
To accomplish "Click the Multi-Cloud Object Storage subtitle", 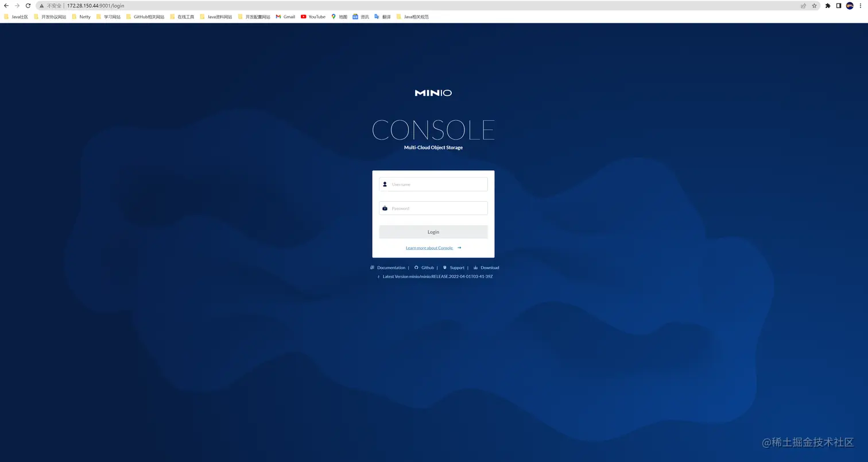I will click(x=433, y=148).
